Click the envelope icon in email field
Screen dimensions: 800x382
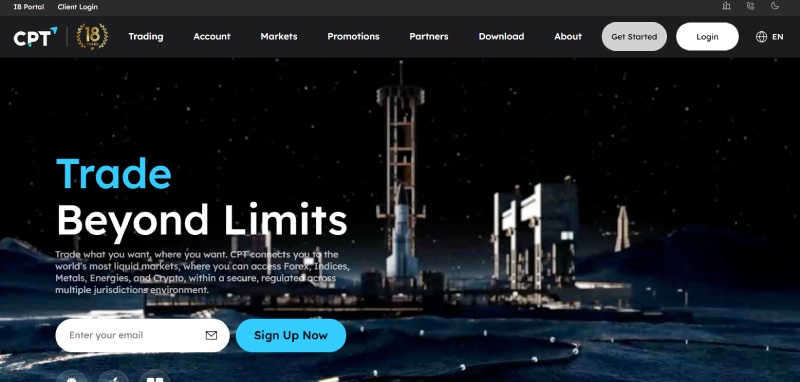211,335
